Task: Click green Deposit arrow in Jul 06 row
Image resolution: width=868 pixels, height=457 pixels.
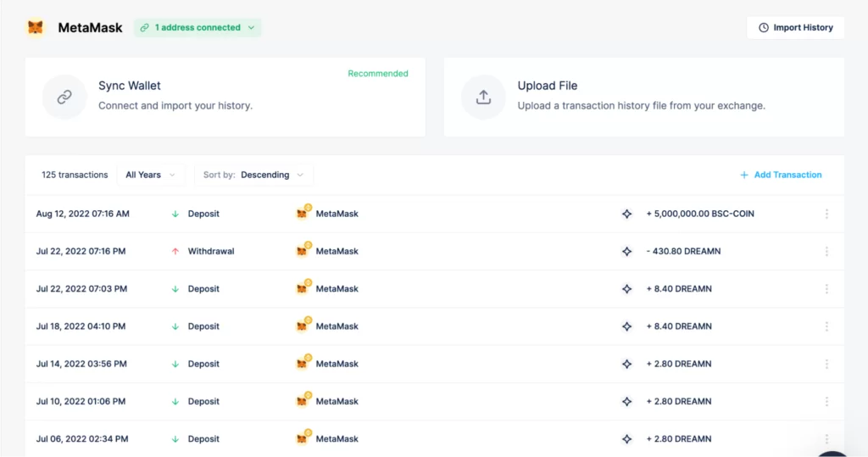Action: [175, 439]
